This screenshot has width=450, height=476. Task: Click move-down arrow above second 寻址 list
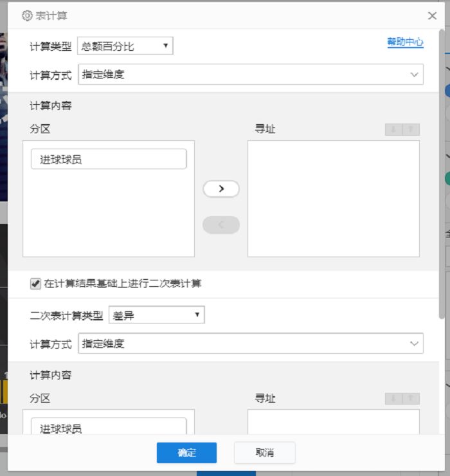point(393,399)
